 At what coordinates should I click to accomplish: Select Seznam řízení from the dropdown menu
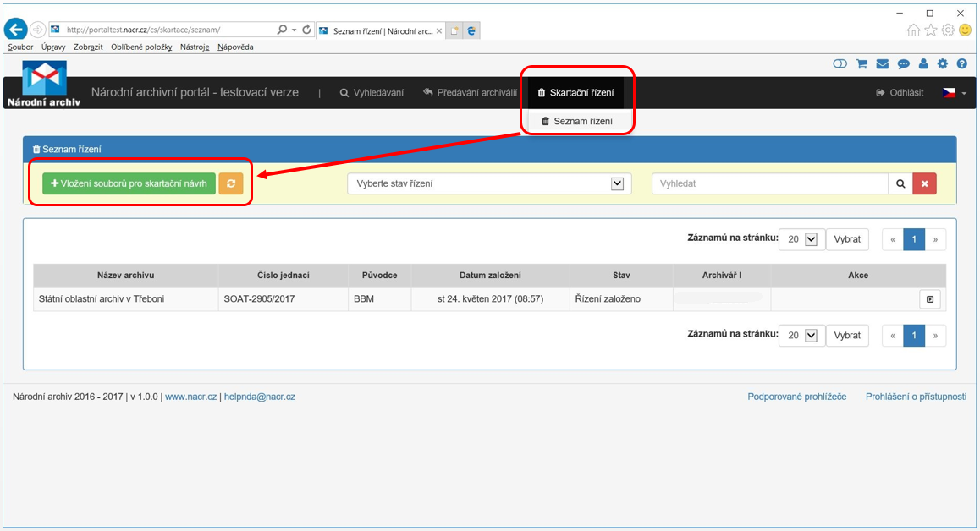[577, 121]
